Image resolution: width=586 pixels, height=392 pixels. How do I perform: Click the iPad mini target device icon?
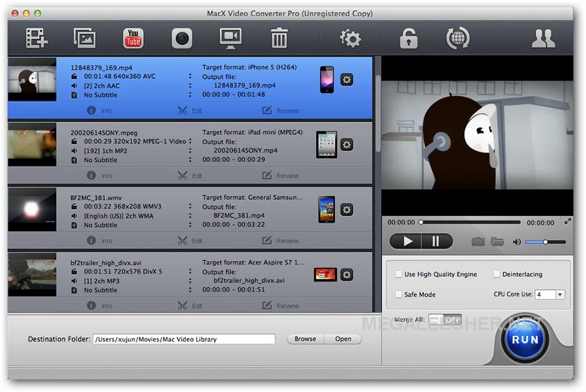[x=327, y=144]
